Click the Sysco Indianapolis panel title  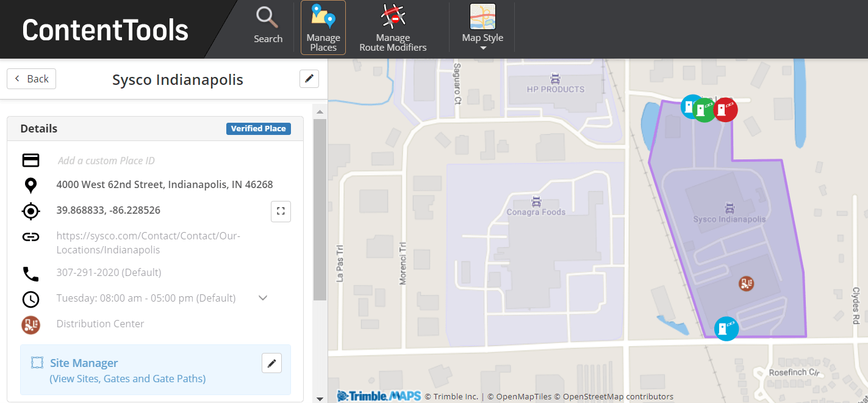tap(178, 79)
